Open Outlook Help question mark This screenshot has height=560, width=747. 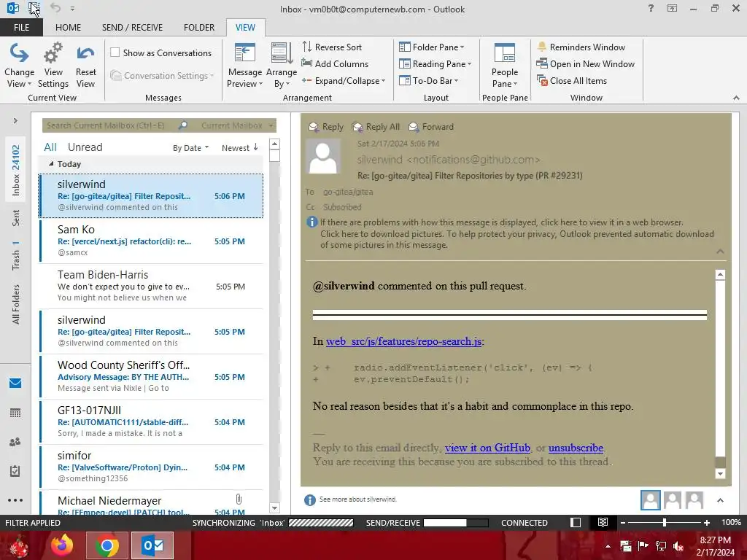coord(651,8)
